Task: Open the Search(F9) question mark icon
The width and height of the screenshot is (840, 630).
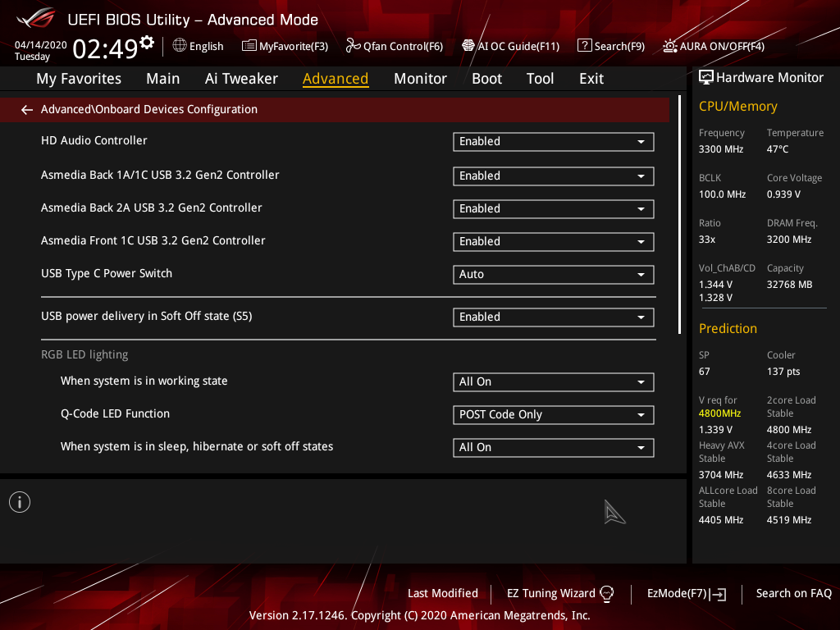Action: (584, 46)
